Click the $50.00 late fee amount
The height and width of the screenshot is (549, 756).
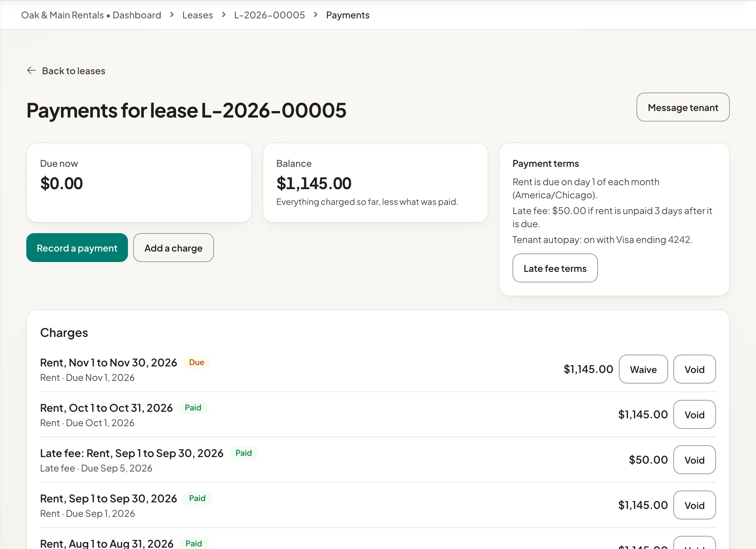[648, 460]
